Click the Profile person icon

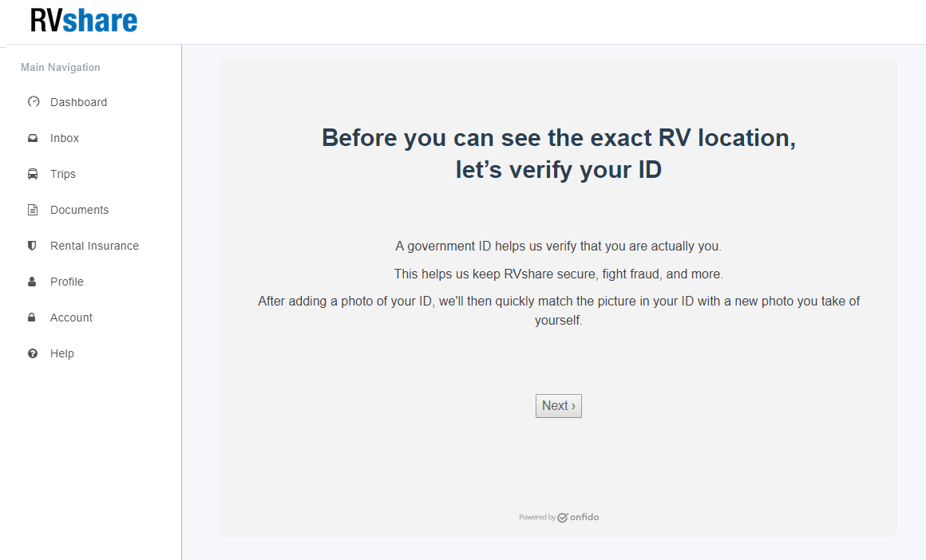(33, 282)
